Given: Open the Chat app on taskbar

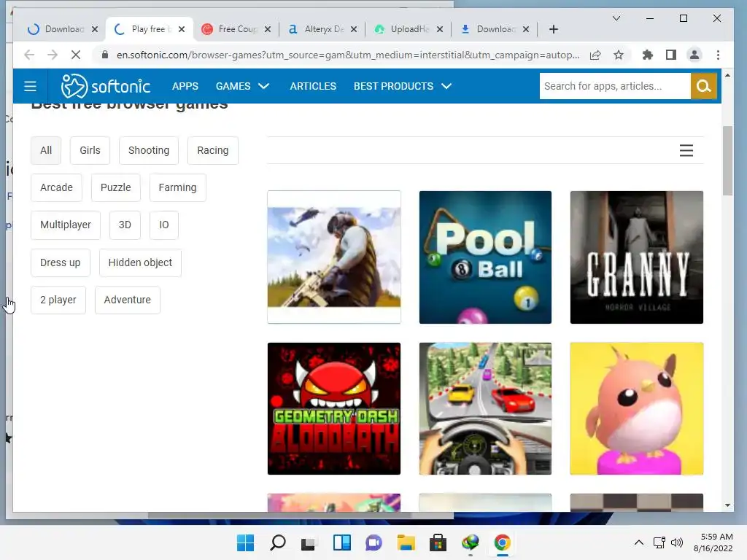Looking at the screenshot, I should pos(373,542).
